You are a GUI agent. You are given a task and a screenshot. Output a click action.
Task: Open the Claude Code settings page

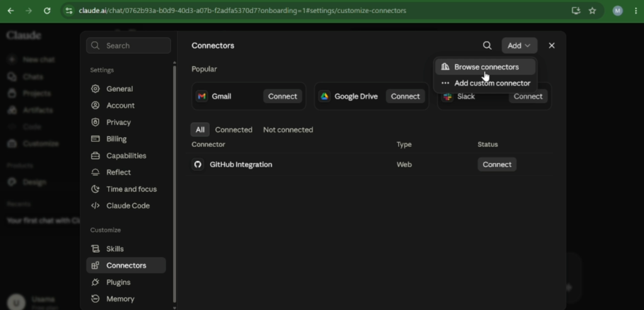click(x=126, y=206)
